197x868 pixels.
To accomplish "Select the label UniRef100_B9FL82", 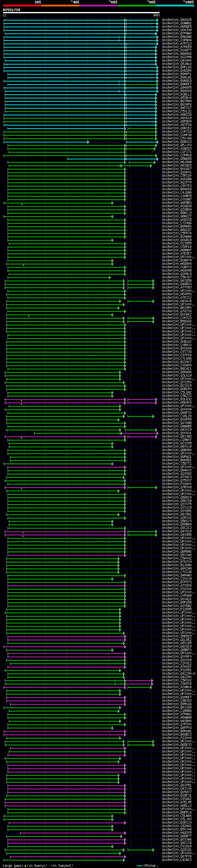I will click(x=177, y=67).
